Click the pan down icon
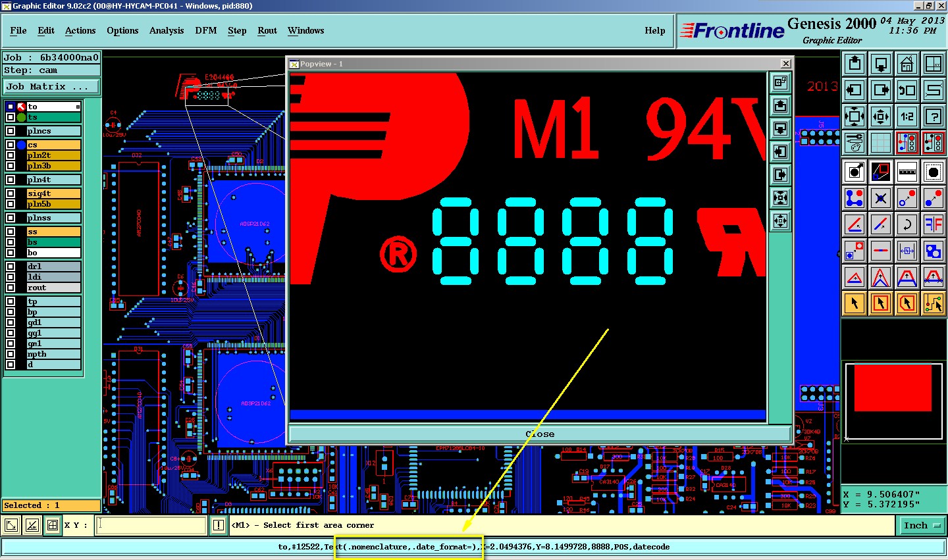This screenshot has height=560, width=948. tap(881, 64)
